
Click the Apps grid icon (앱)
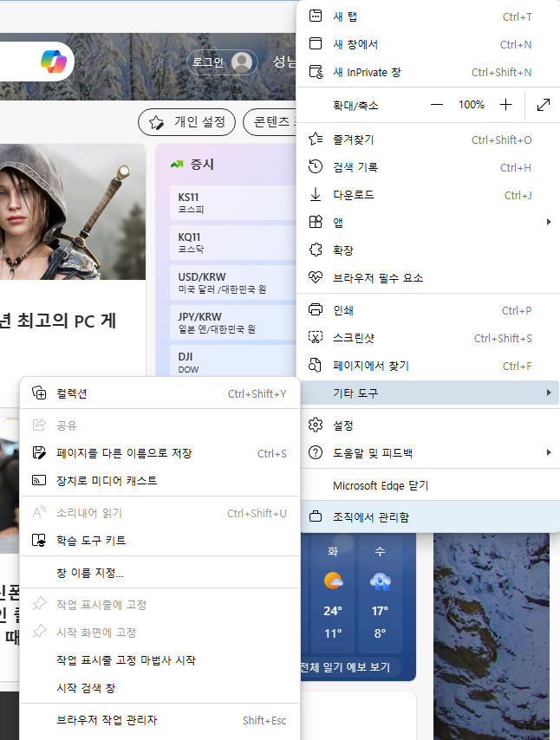pyautogui.click(x=316, y=222)
